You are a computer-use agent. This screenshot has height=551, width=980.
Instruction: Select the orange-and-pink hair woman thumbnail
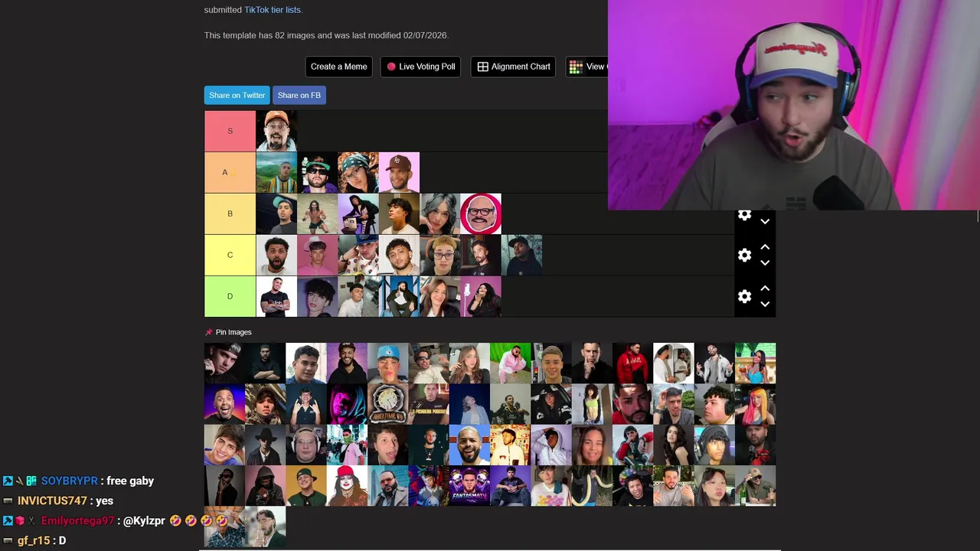(x=756, y=404)
